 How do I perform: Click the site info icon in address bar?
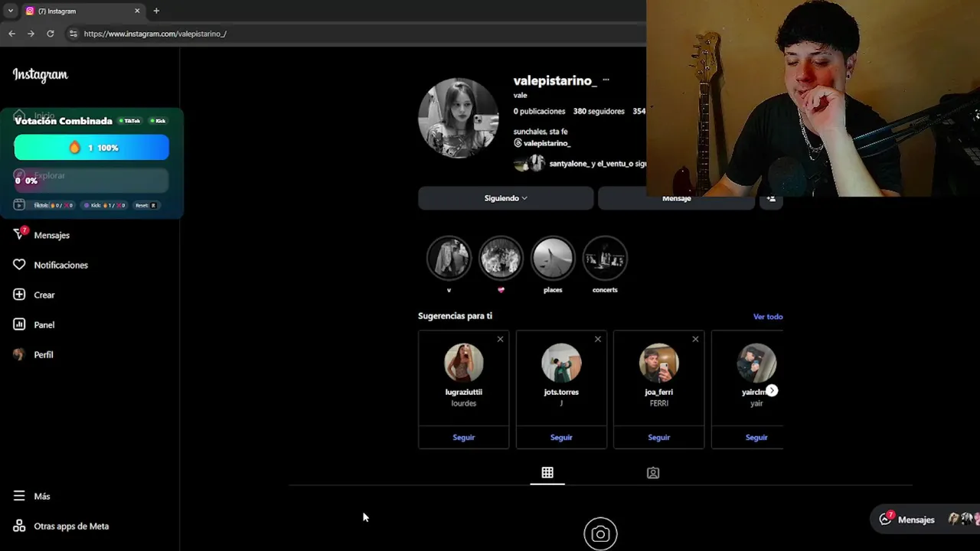[73, 34]
